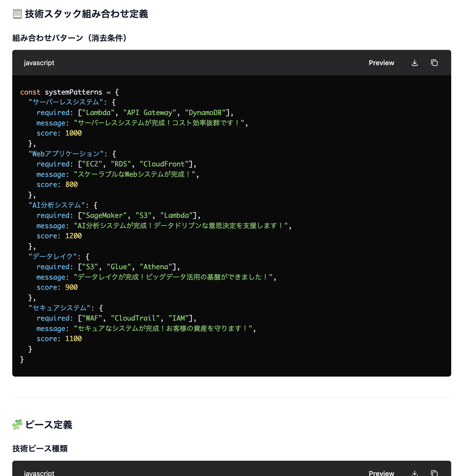The height and width of the screenshot is (476, 461).
Task: Click score value 900
Action: 72,287
